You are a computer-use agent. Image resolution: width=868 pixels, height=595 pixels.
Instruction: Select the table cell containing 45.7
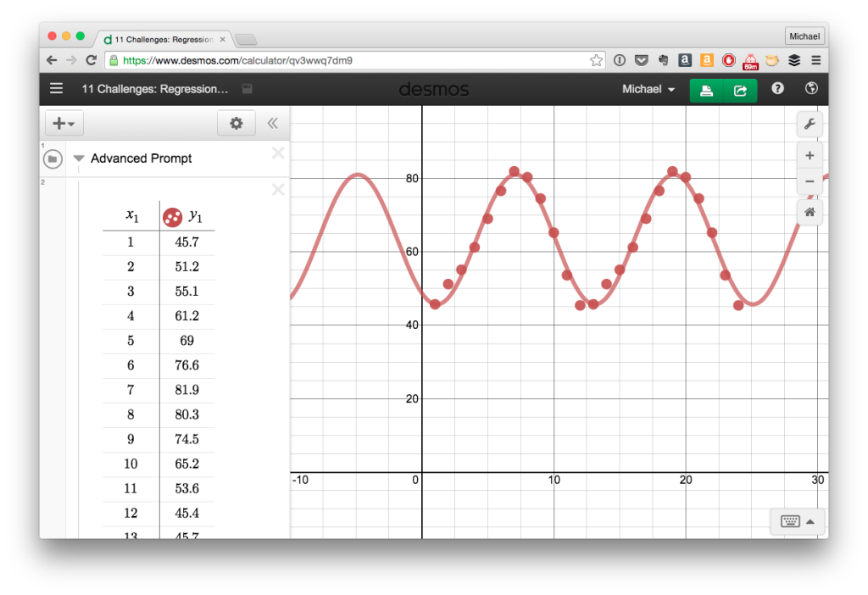(186, 242)
